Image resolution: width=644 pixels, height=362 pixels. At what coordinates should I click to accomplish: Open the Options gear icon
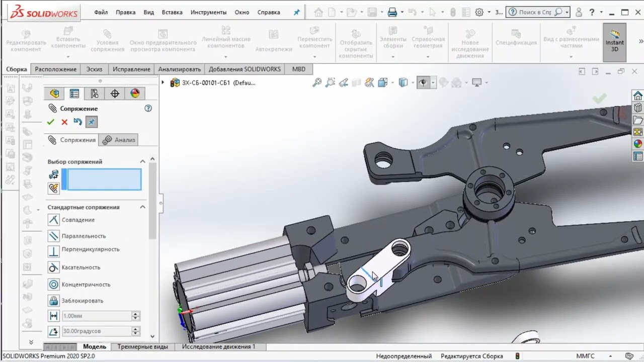click(479, 12)
